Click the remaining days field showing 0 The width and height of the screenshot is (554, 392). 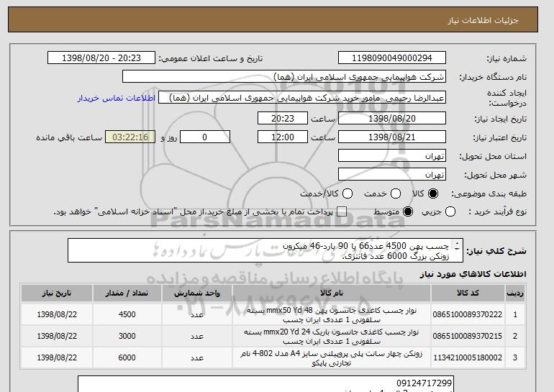205,137
